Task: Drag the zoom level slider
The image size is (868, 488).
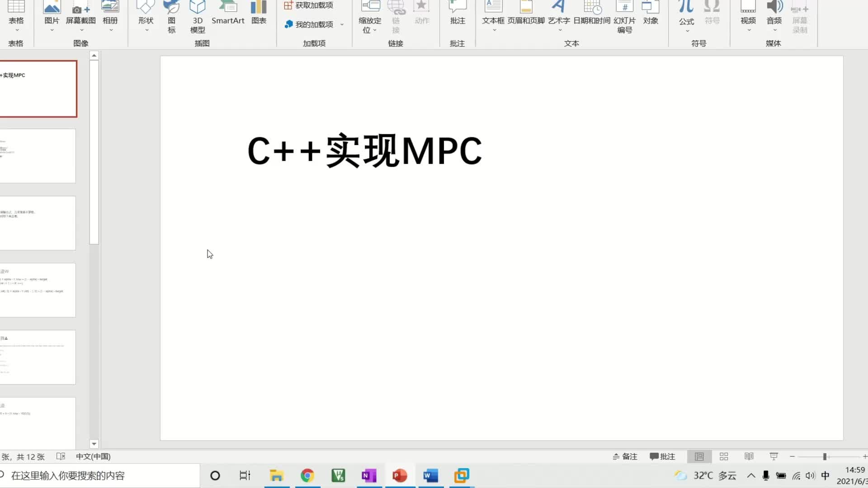Action: (x=825, y=456)
